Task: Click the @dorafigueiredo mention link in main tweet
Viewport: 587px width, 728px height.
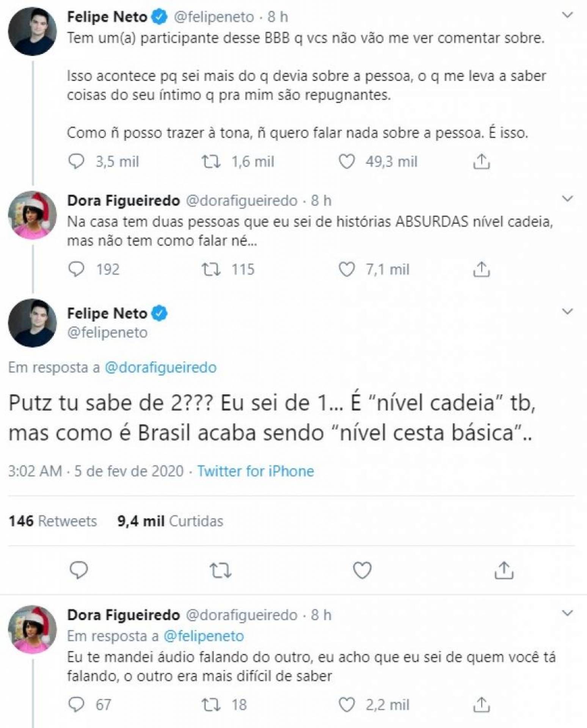Action: pos(160,367)
